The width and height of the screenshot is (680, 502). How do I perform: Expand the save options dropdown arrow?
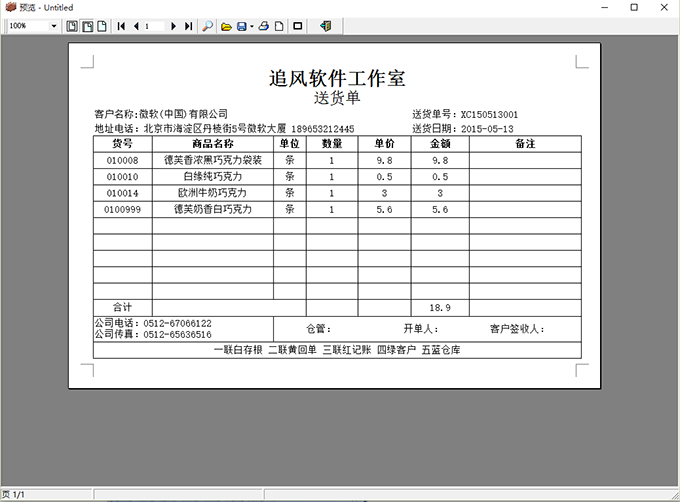click(252, 27)
